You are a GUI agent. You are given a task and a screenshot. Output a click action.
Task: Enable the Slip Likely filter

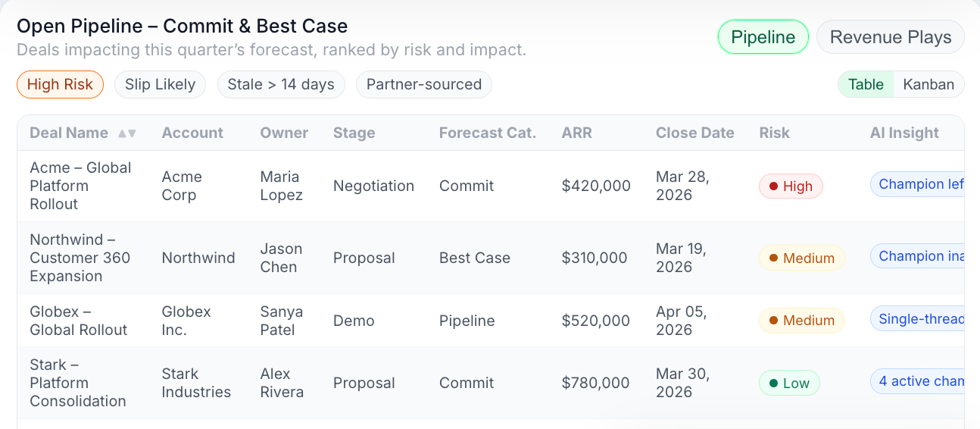coord(160,84)
